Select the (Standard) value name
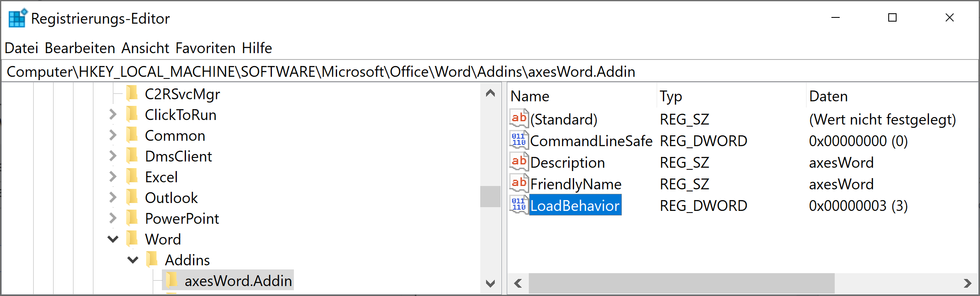The width and height of the screenshot is (980, 296). (x=564, y=120)
